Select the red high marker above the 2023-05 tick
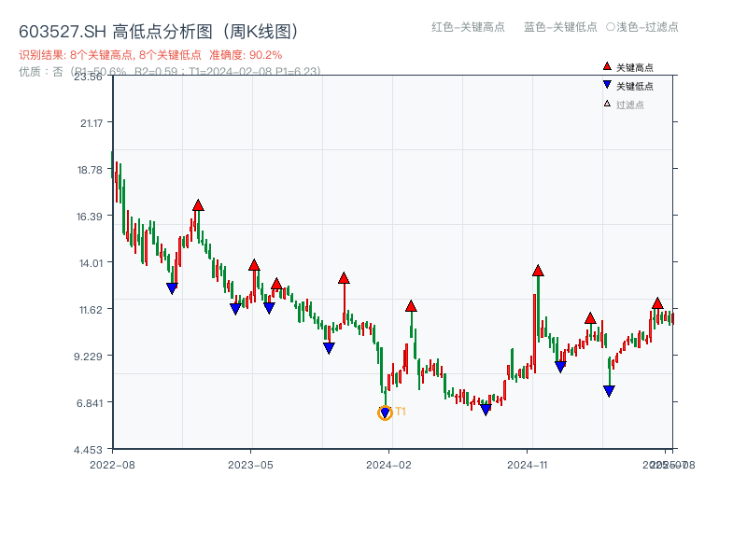Image resolution: width=747 pixels, height=560 pixels. coord(254,265)
